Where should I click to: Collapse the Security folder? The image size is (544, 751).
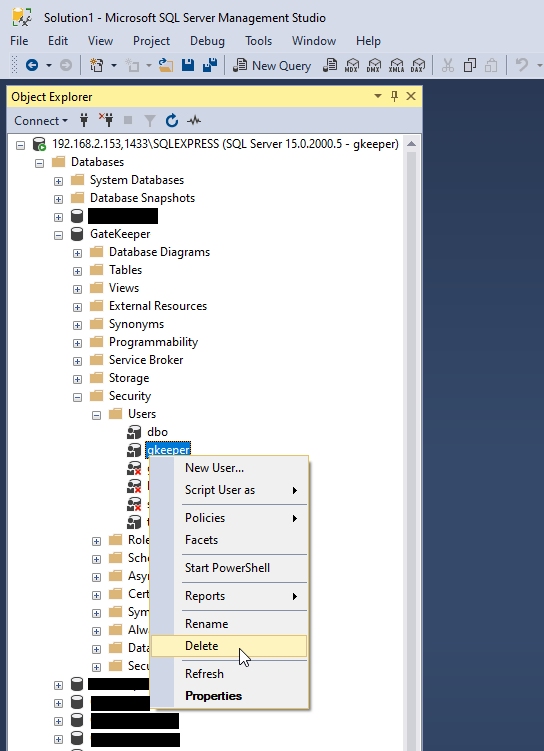(77, 397)
